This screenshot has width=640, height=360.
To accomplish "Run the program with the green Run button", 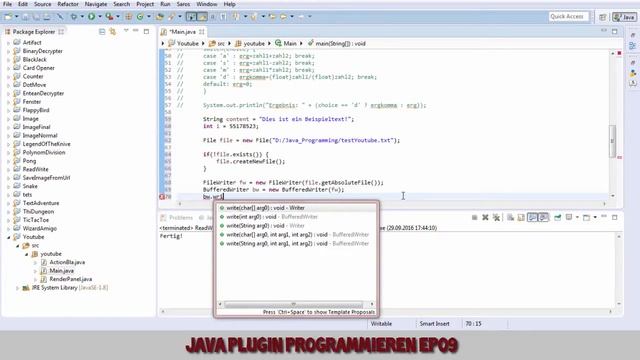I will 91,17.
